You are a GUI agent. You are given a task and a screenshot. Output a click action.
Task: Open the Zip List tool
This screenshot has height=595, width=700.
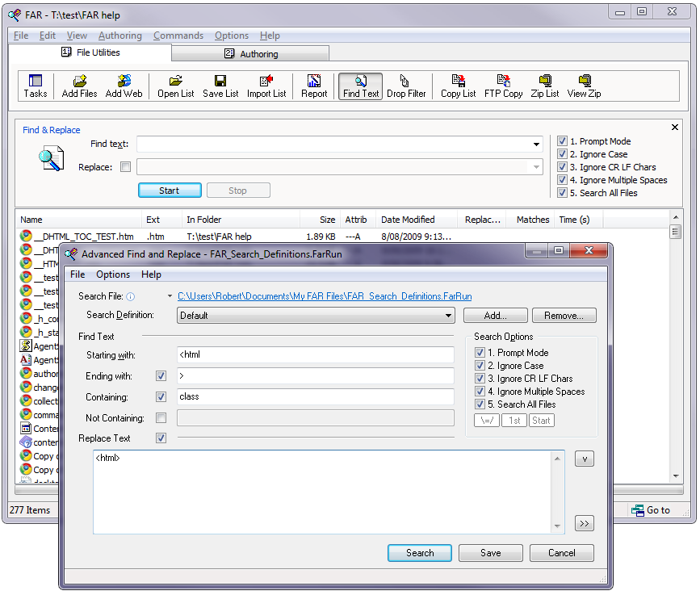545,86
